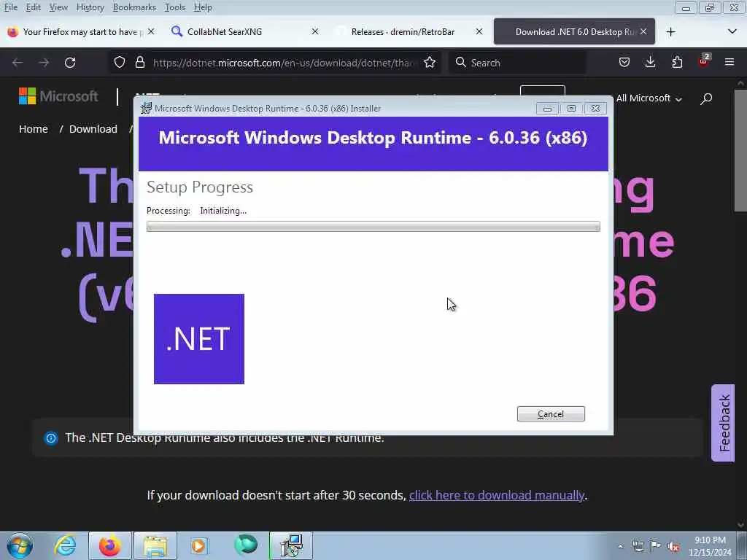
Task: Open Windows Explorer folder on taskbar
Action: [x=155, y=545]
